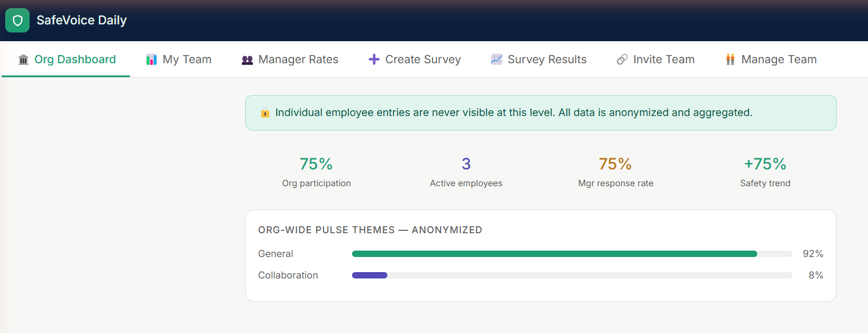
Task: Open the Invite Team tab
Action: (x=655, y=59)
